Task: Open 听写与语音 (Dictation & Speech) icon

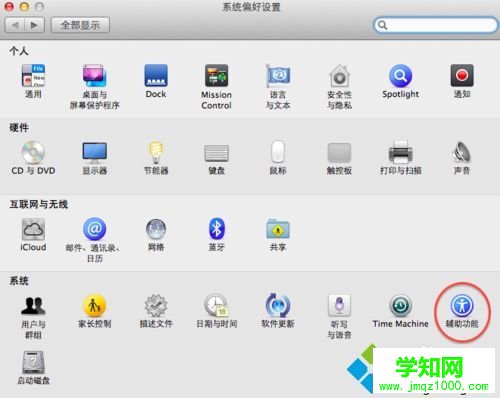Action: 339,306
